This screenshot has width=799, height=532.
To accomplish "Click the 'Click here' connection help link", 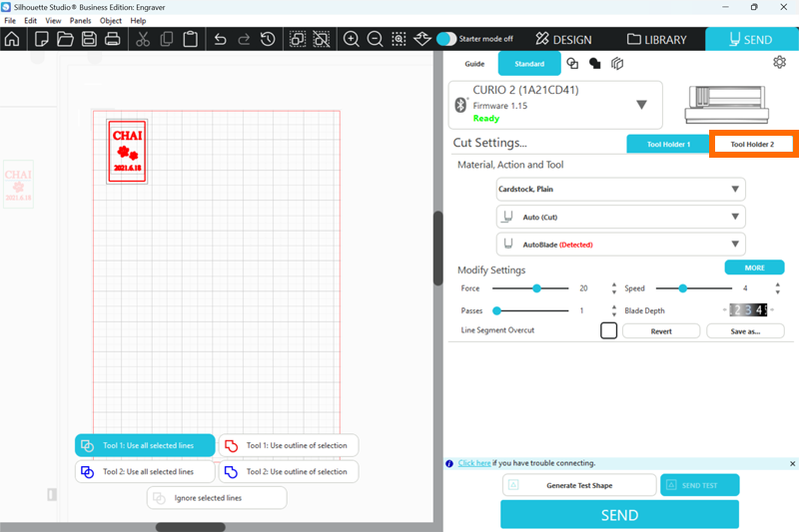I will pos(473,463).
